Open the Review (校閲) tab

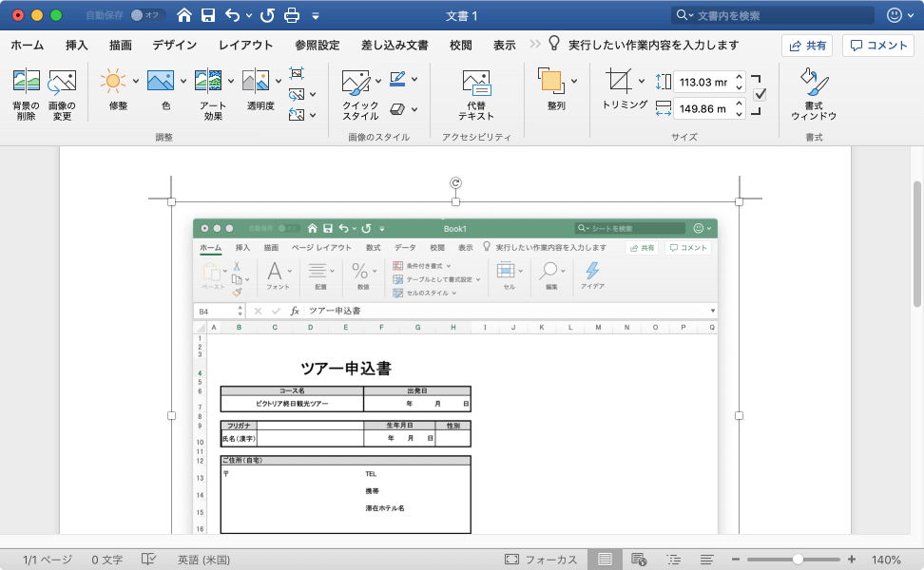[461, 45]
